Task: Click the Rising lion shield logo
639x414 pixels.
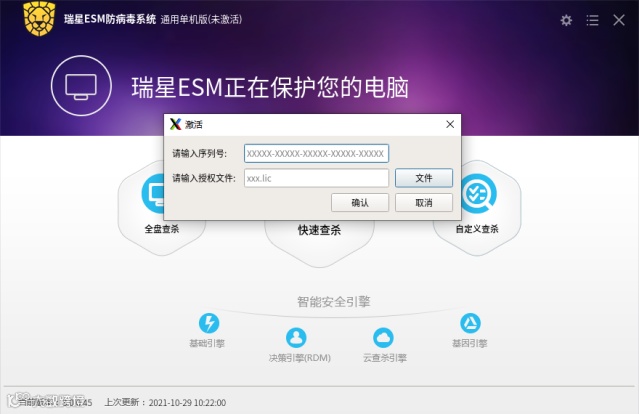Action: tap(39, 19)
